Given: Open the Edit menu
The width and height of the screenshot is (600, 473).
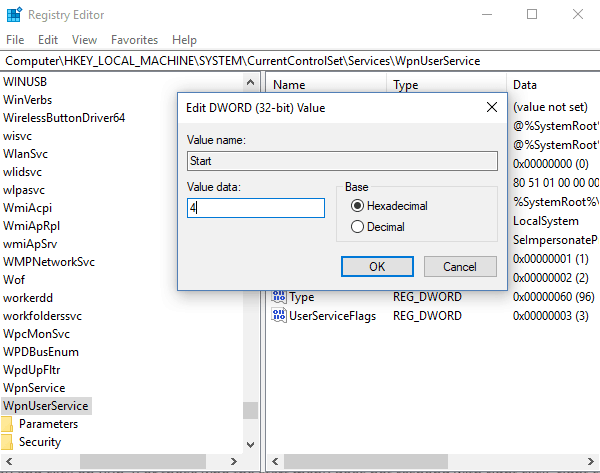Looking at the screenshot, I should pos(48,40).
